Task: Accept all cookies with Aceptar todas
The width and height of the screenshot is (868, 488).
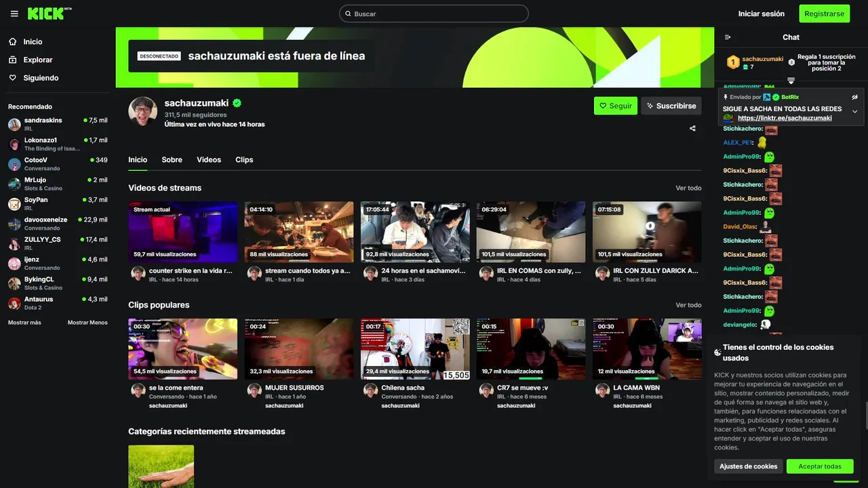Action: point(820,466)
